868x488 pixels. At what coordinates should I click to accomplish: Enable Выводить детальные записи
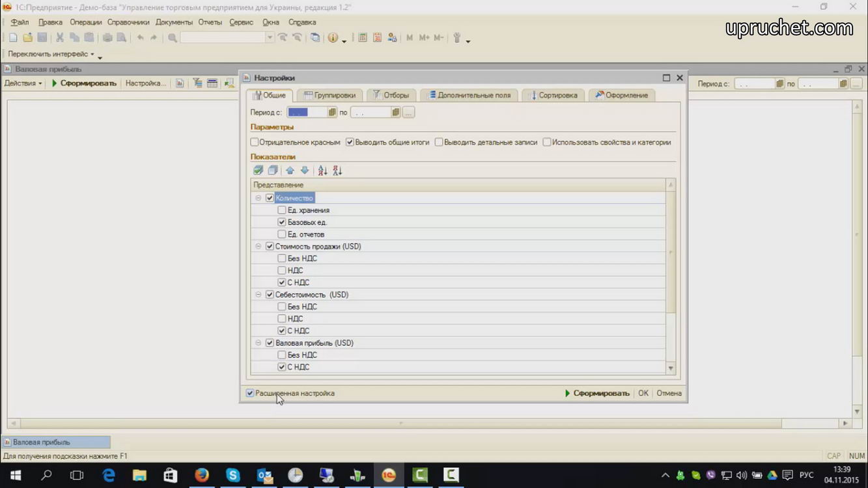click(439, 142)
